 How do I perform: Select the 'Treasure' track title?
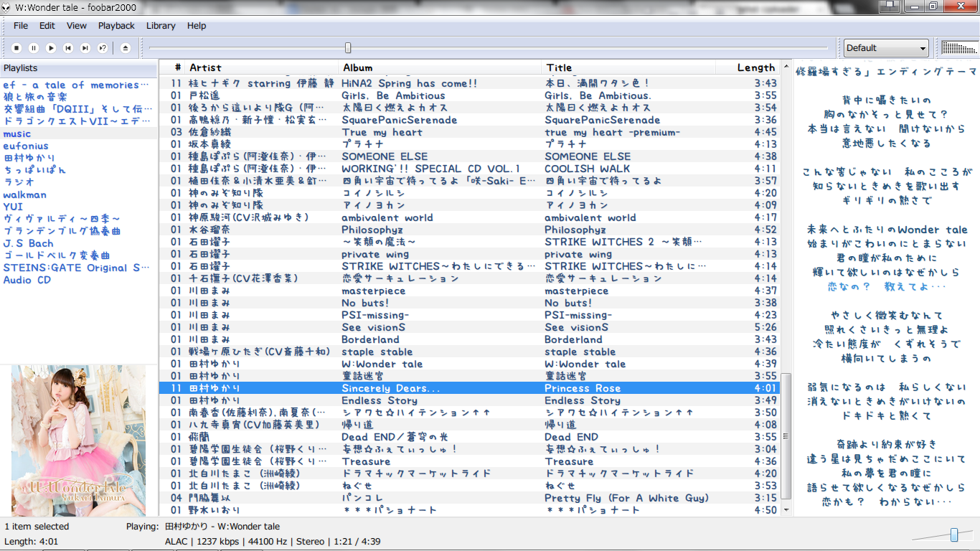[569, 461]
